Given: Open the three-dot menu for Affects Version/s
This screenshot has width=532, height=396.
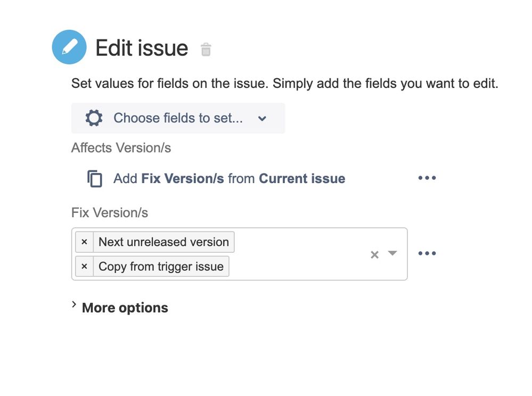Looking at the screenshot, I should click(427, 178).
